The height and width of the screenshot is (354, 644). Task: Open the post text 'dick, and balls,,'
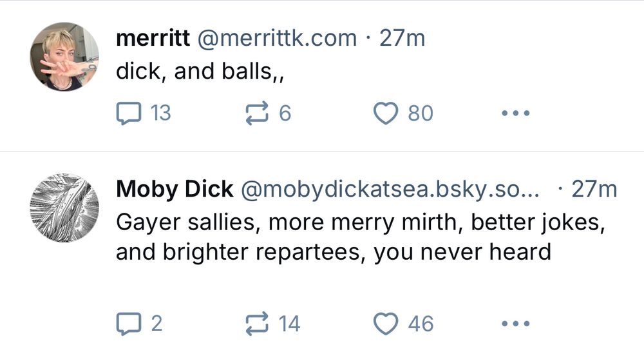pos(200,71)
